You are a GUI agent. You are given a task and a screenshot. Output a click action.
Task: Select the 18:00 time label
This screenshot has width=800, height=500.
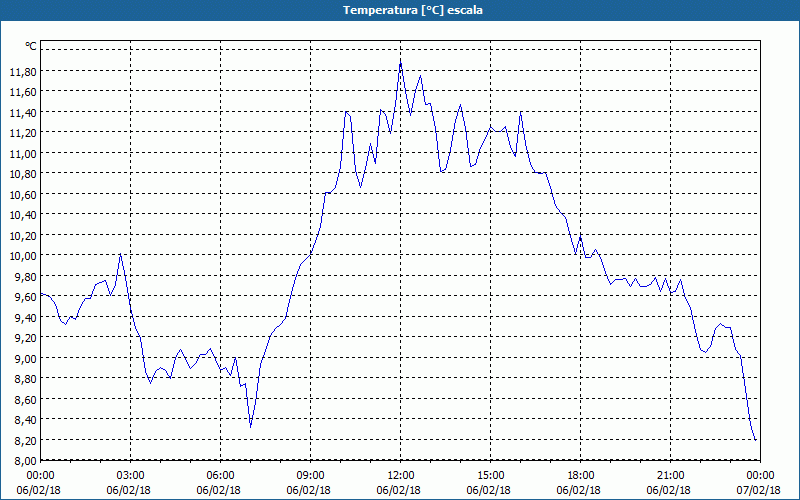(580, 476)
